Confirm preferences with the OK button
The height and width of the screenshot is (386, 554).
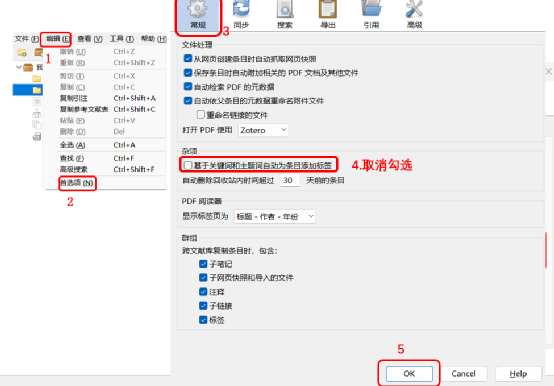(x=409, y=373)
